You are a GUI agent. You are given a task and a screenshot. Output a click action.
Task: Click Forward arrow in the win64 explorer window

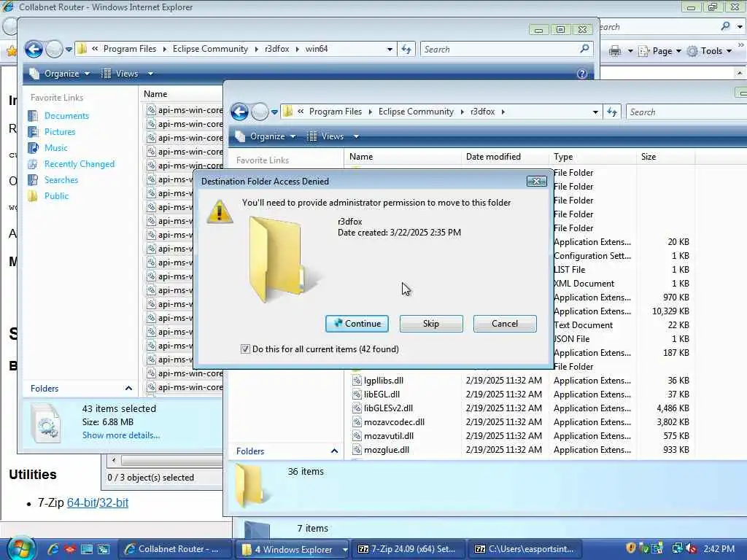(54, 49)
